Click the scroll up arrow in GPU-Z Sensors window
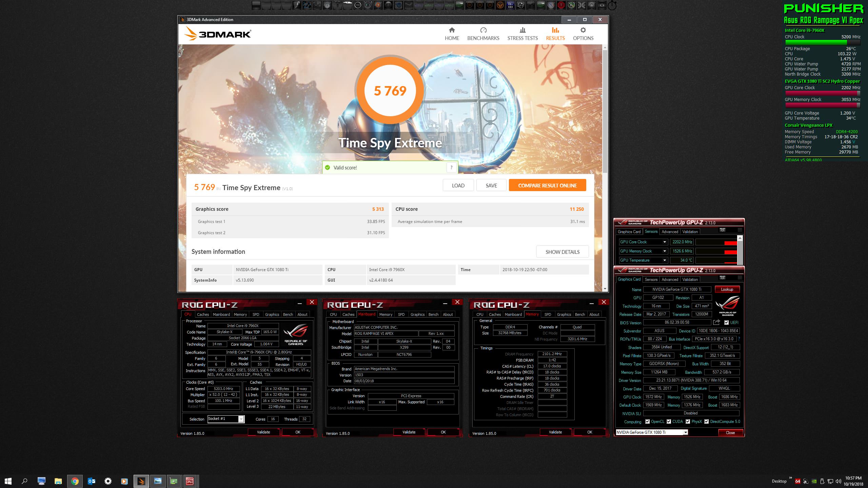 pos(740,239)
